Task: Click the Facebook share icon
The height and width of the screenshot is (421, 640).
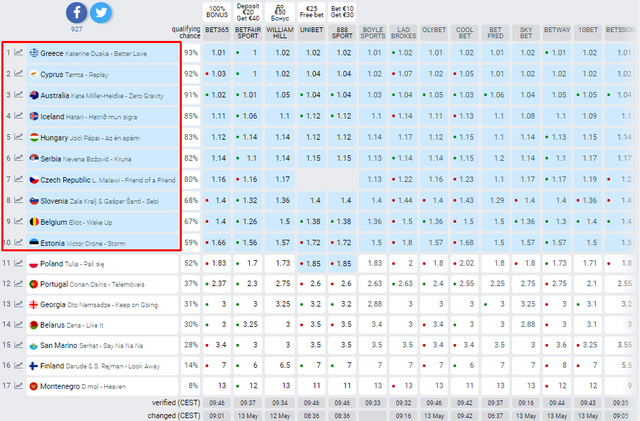Action: (76, 13)
